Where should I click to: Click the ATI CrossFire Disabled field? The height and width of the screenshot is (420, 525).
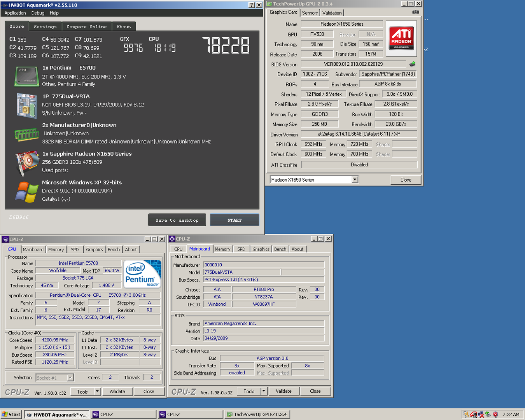coord(359,165)
